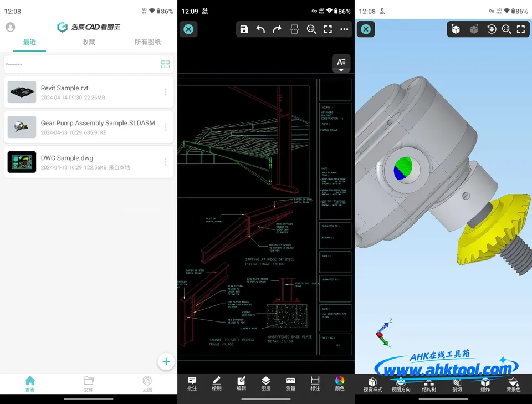Click the region select icon beside redo
Image resolution: width=532 pixels, height=404 pixels.
pos(294,29)
